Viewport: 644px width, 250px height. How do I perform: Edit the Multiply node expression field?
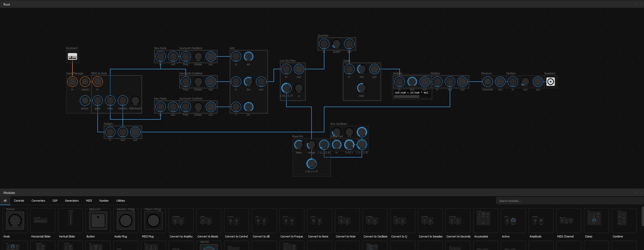411,92
